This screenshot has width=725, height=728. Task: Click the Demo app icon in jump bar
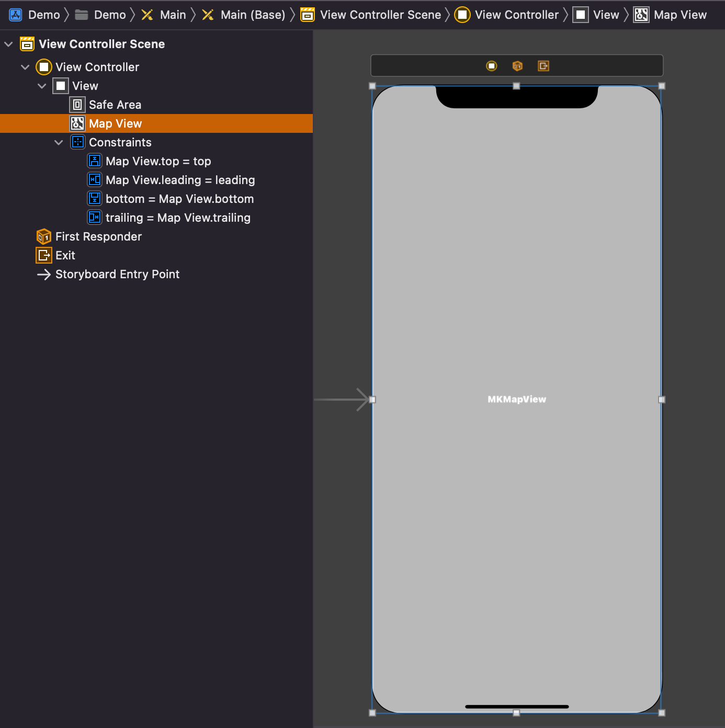tap(15, 14)
